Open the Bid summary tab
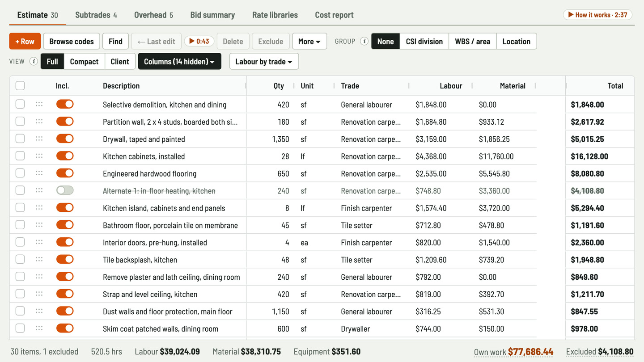The height and width of the screenshot is (362, 644). [212, 15]
